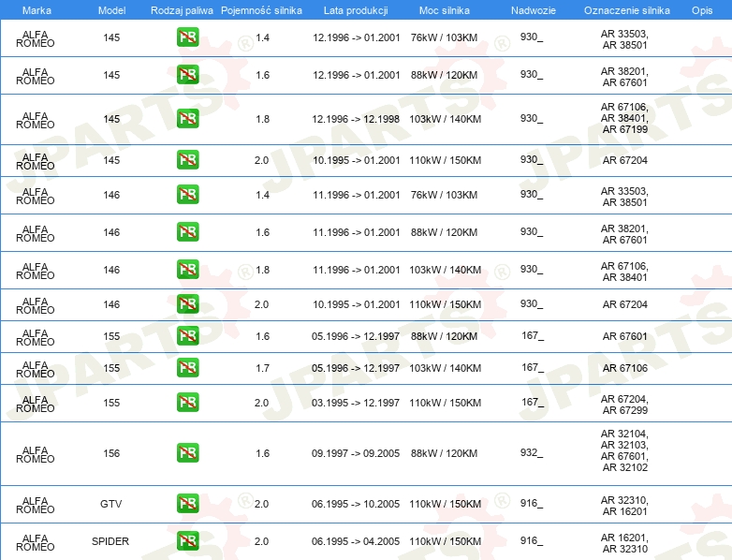Image resolution: width=732 pixels, height=560 pixels.
Task: Select the GTV model cell
Action: [x=111, y=504]
